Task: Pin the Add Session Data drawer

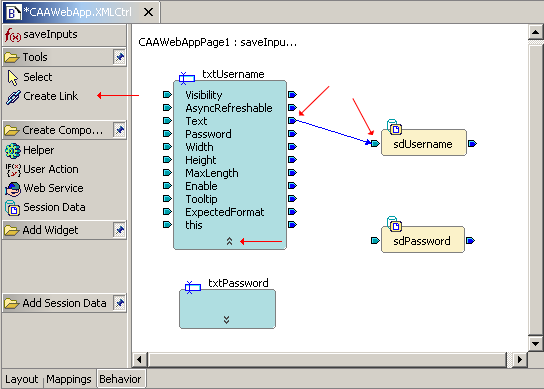Action: [119, 303]
